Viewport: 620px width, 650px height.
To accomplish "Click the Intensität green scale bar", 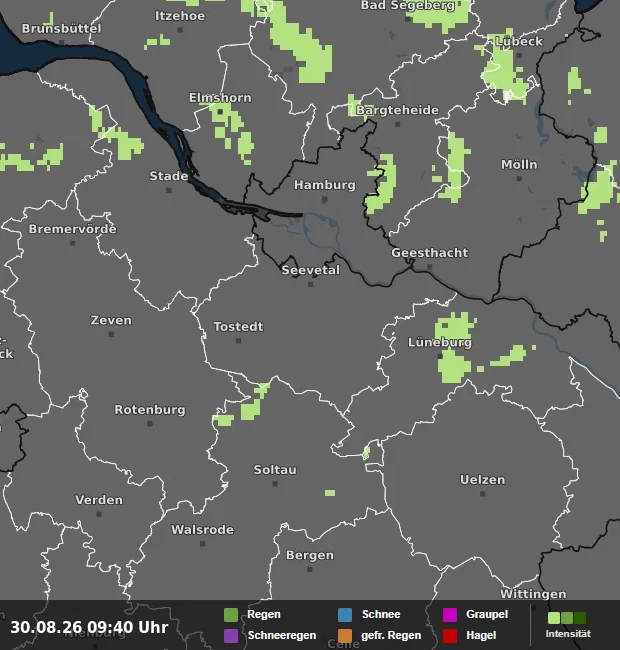I will click(567, 618).
